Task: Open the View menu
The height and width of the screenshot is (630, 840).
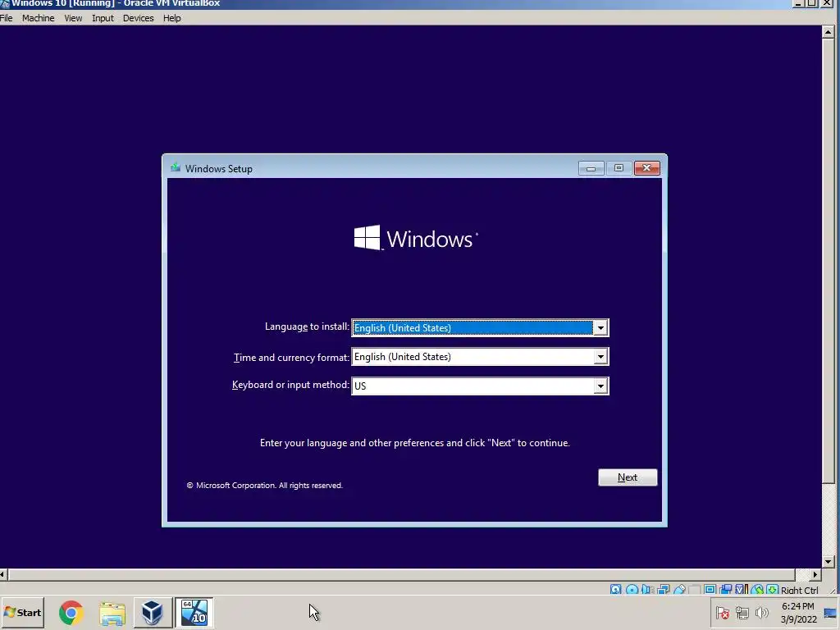Action: (x=73, y=18)
